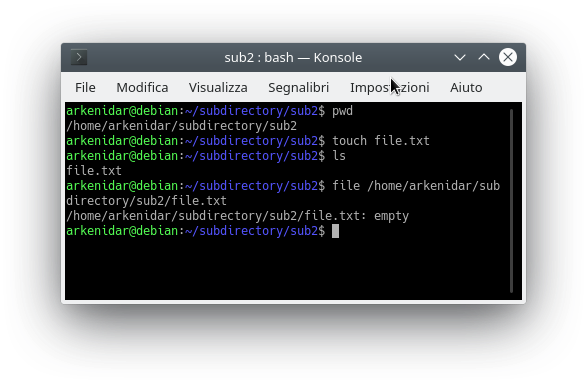Click the output line ending in 'file.txt: empty'

tap(238, 216)
